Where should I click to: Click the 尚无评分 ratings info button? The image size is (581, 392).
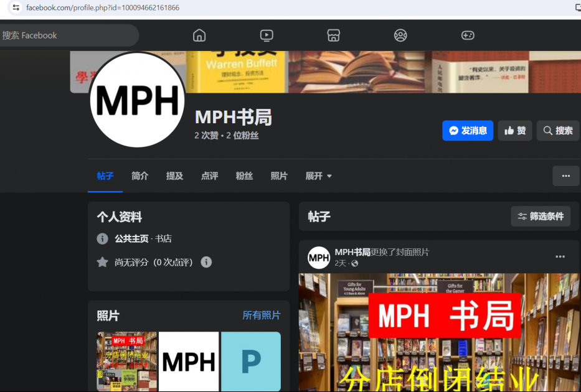point(206,262)
